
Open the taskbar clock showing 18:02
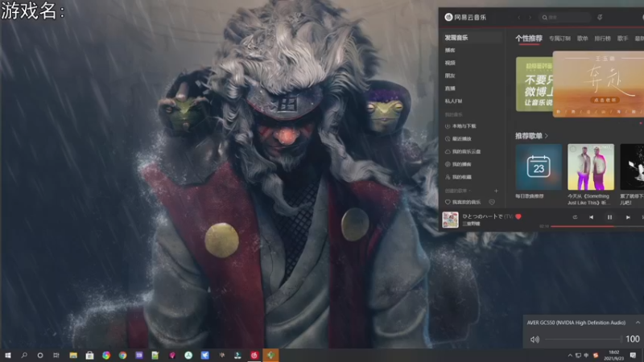click(x=613, y=356)
